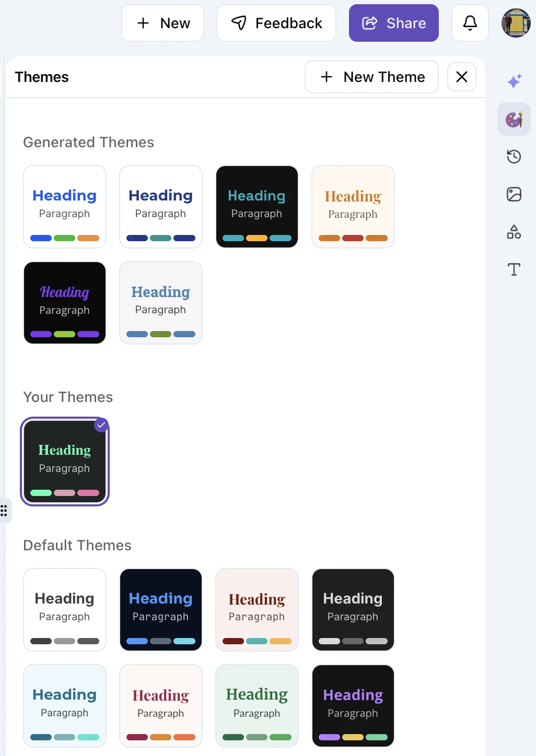Toggle the checkmark badge on your selected theme
Image resolution: width=536 pixels, height=756 pixels.
click(x=101, y=425)
